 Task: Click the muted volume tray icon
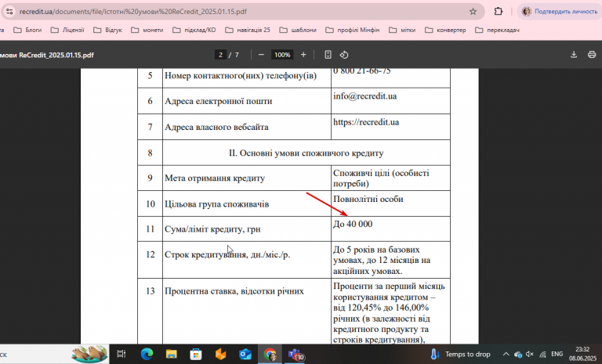tap(530, 354)
